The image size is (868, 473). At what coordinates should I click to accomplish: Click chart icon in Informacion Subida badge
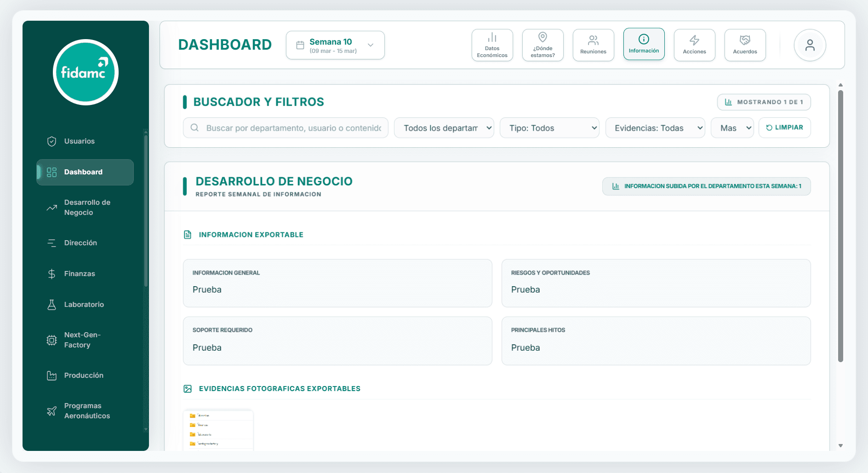(x=616, y=186)
